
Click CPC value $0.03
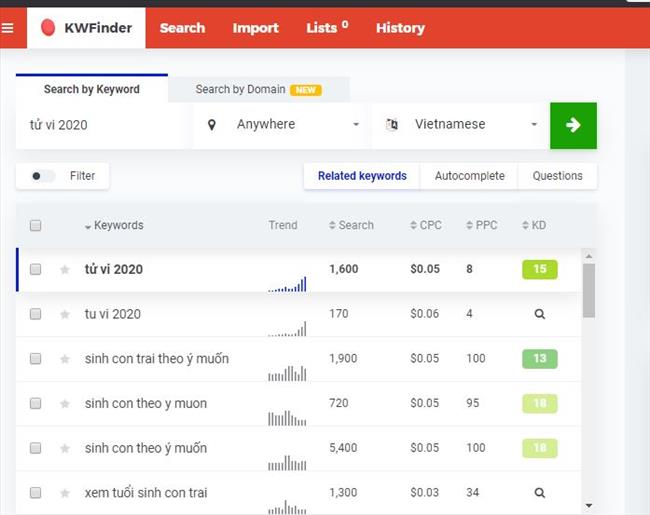pos(424,493)
